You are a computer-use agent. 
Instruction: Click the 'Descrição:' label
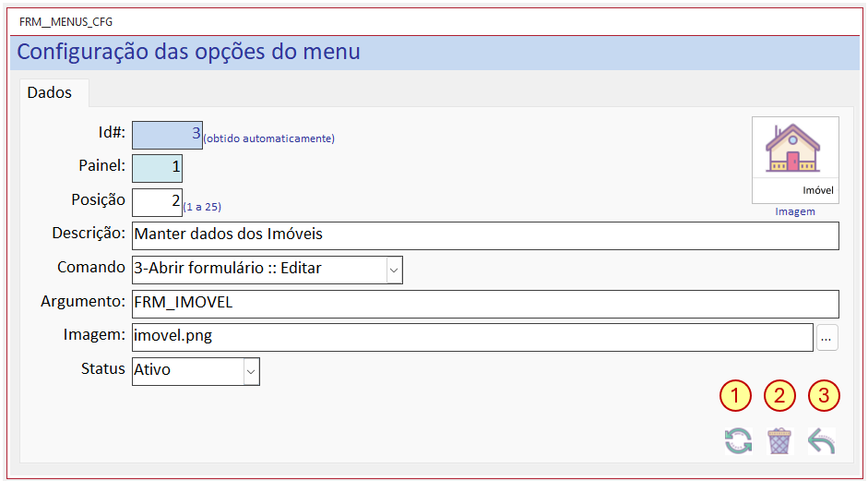click(x=89, y=234)
